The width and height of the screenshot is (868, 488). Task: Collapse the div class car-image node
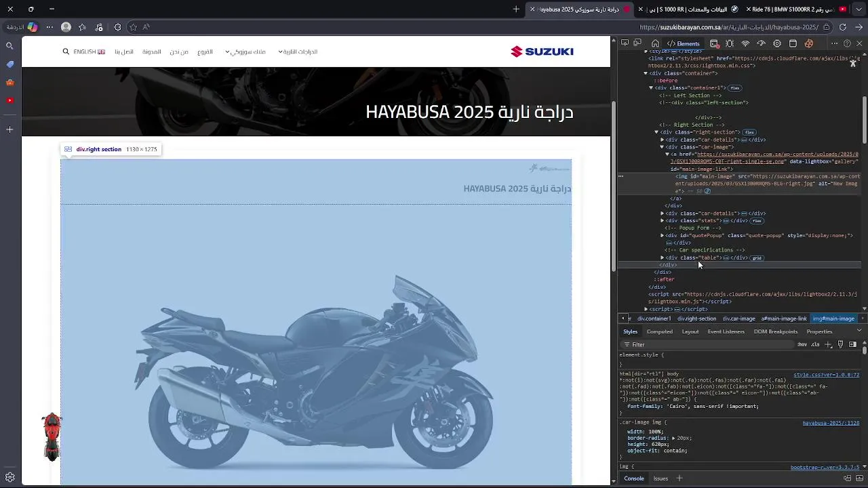[x=662, y=147]
